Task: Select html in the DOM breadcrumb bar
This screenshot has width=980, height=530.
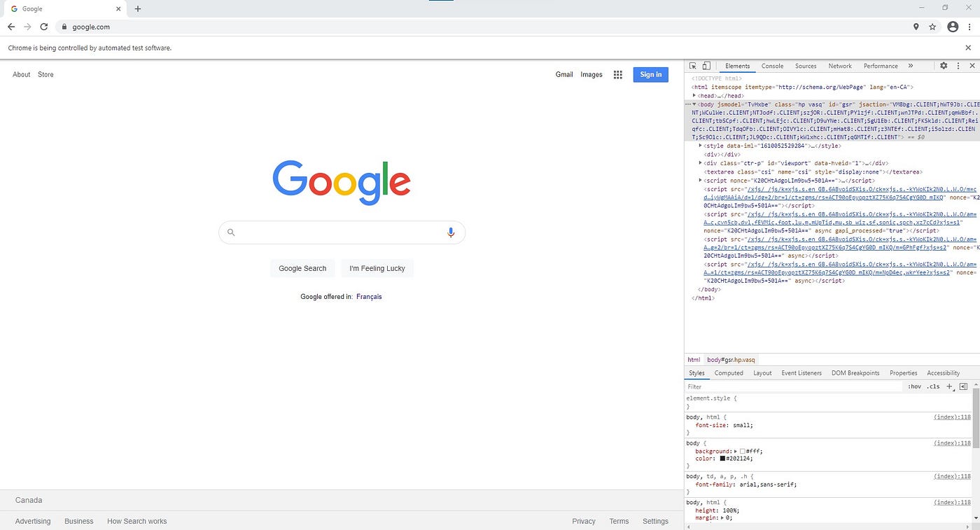Action: click(x=694, y=359)
